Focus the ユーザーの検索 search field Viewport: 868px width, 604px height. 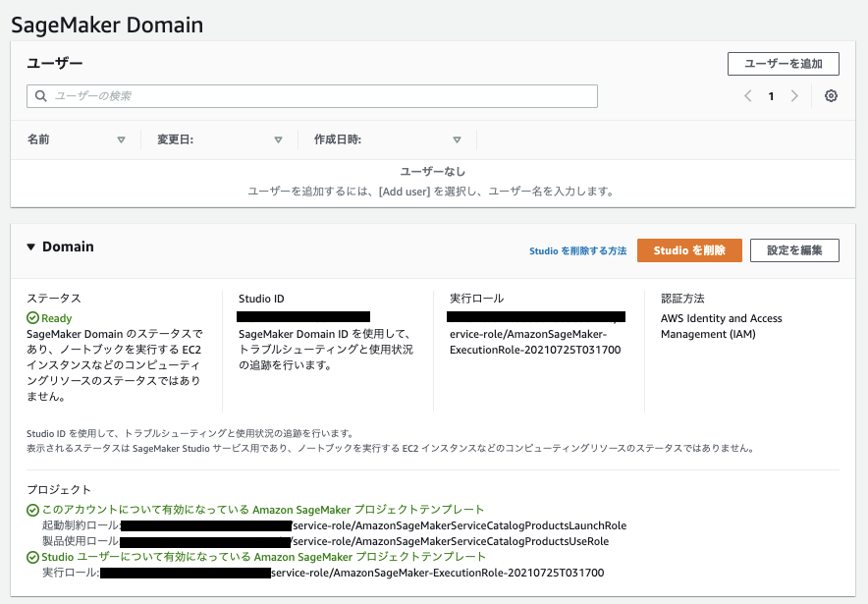(312, 96)
